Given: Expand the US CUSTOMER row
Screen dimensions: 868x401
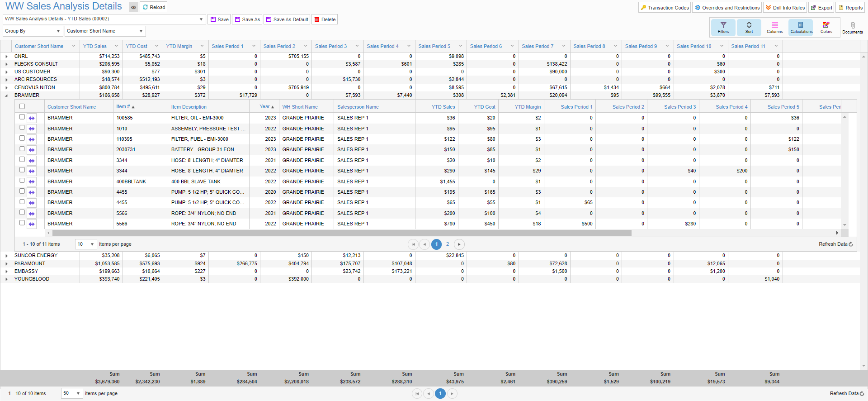Looking at the screenshot, I should pos(6,72).
